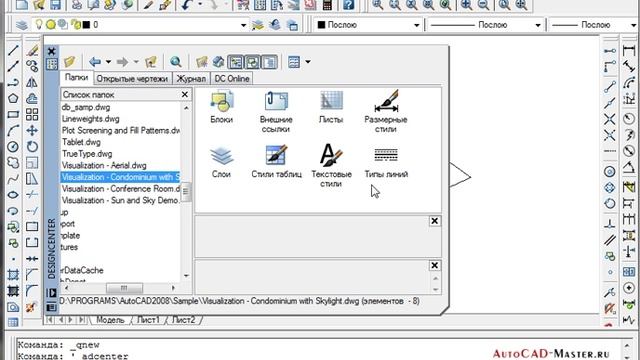640x360 pixels.
Task: Click the DesignCenter Load folder icon
Action: coord(70,62)
